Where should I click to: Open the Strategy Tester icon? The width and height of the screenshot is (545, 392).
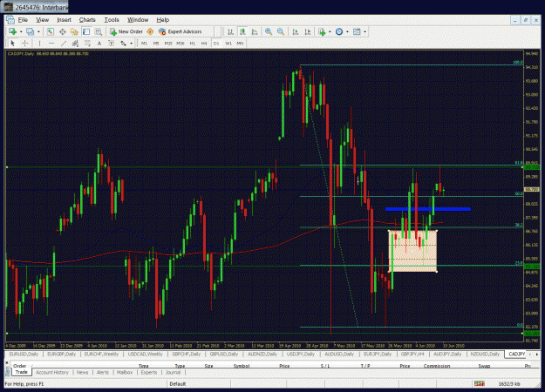[x=99, y=31]
